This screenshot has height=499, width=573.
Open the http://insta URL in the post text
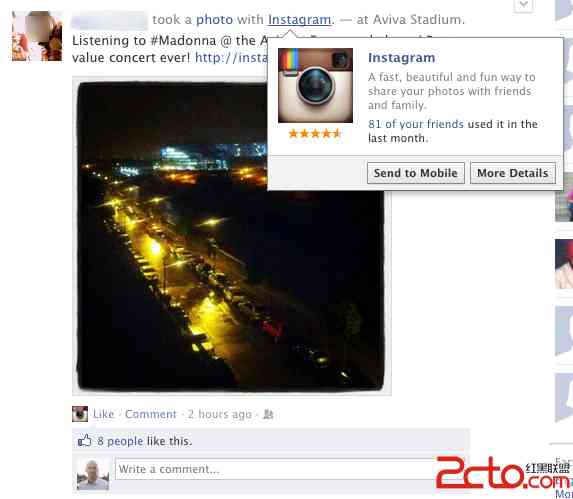coord(231,58)
